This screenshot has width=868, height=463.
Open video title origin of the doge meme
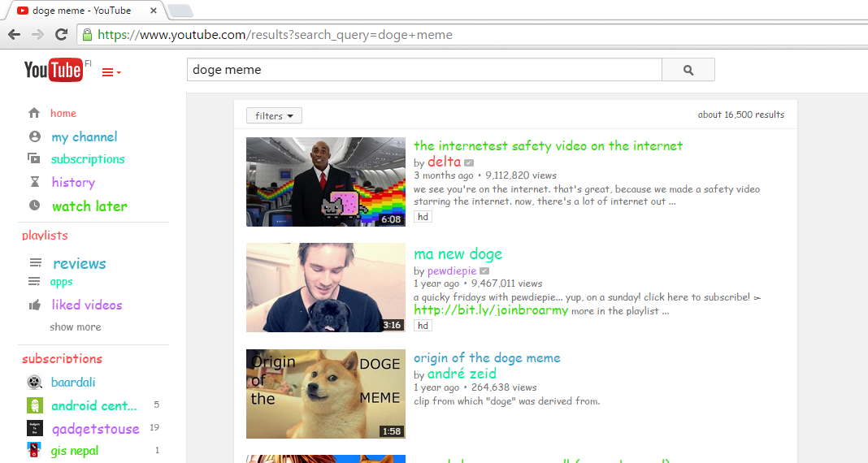click(x=487, y=357)
